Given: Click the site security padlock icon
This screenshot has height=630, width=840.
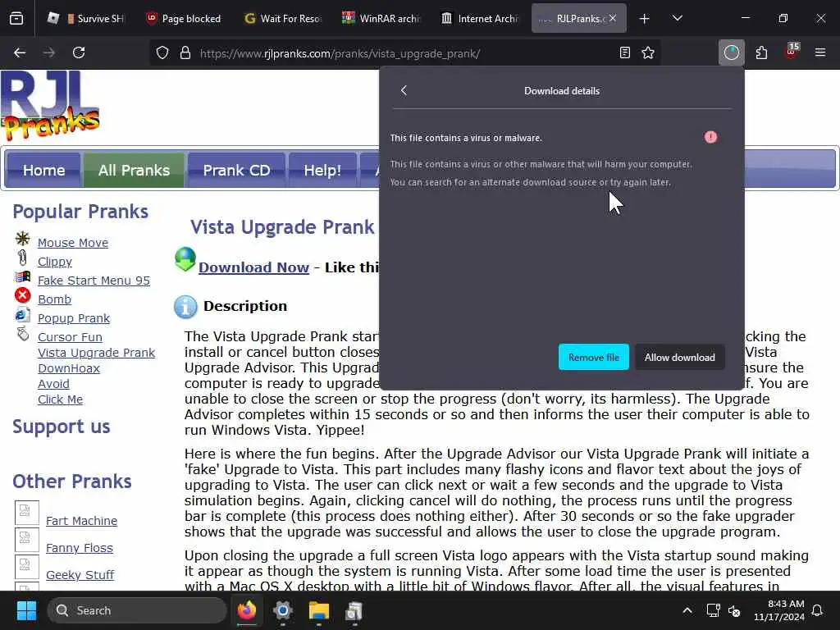Looking at the screenshot, I should [x=185, y=52].
